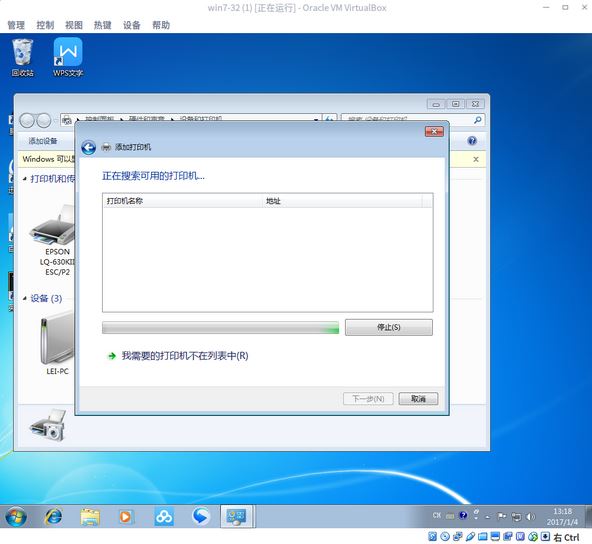592x544 pixels.
Task: Click the CH language indicator in tray
Action: coord(437,515)
